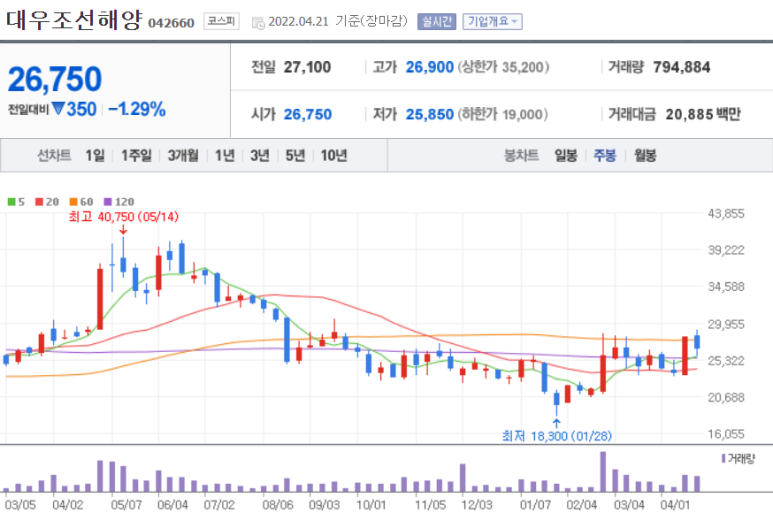Image resolution: width=773 pixels, height=513 pixels.
Task: Toggle the green 5-day moving average legend
Action: point(13,201)
